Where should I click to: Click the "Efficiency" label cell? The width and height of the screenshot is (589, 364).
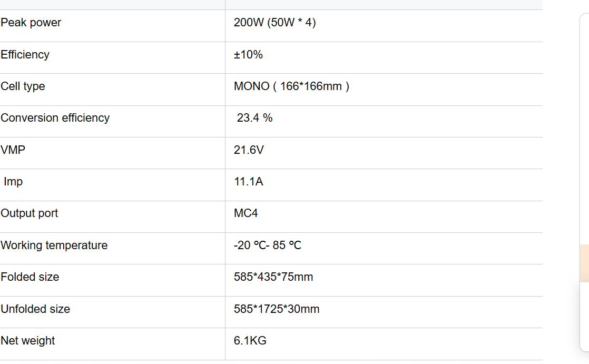pyautogui.click(x=25, y=55)
